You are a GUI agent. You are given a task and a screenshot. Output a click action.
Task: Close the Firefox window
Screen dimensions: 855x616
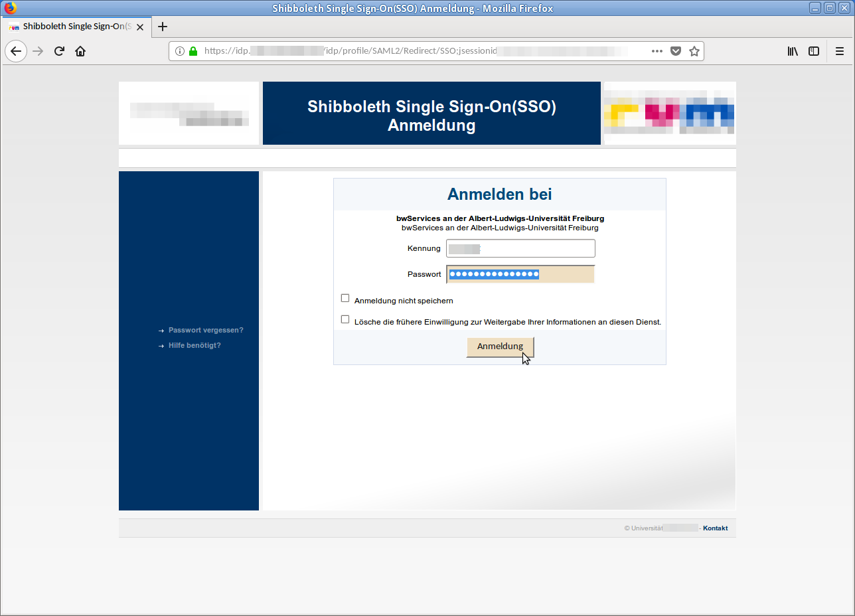[x=844, y=8]
